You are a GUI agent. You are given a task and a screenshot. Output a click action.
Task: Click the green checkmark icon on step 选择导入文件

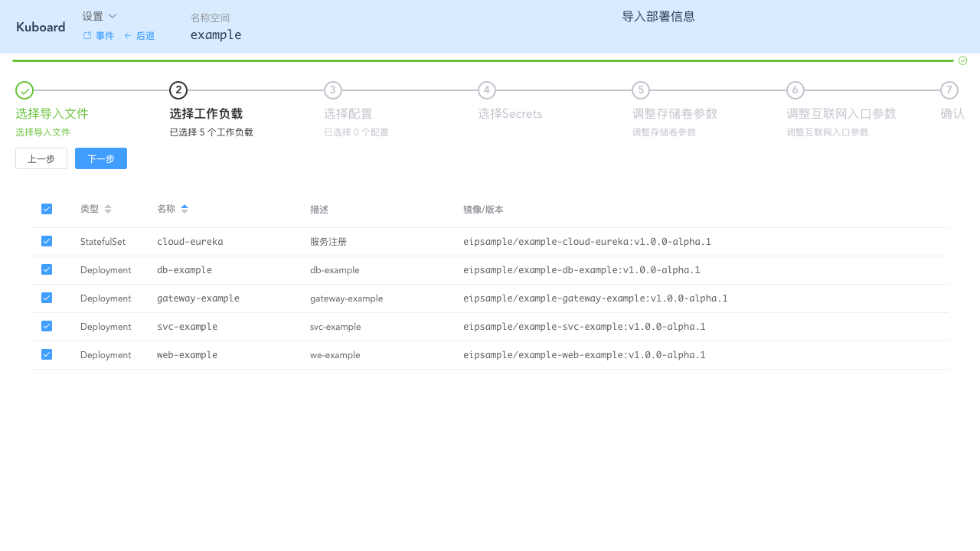click(x=24, y=90)
